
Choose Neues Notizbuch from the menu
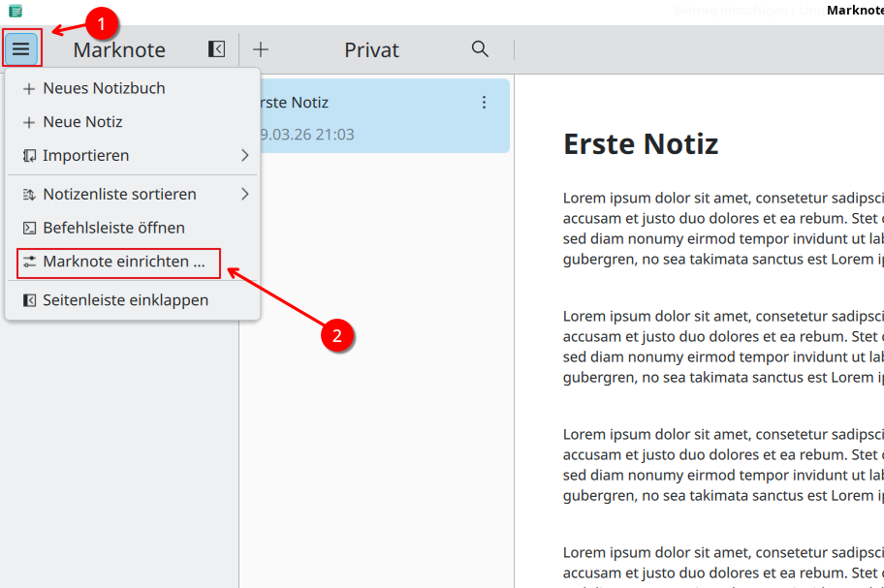pos(104,88)
